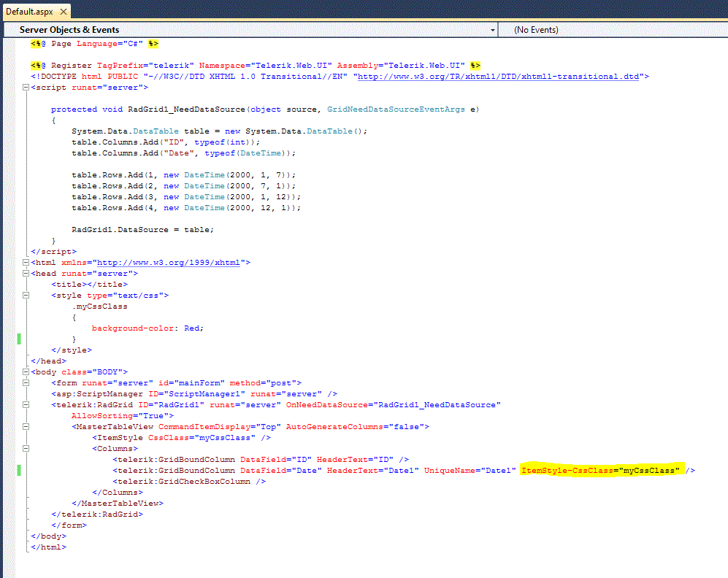Click the closing </html> tag
728x578 pixels.
48,547
